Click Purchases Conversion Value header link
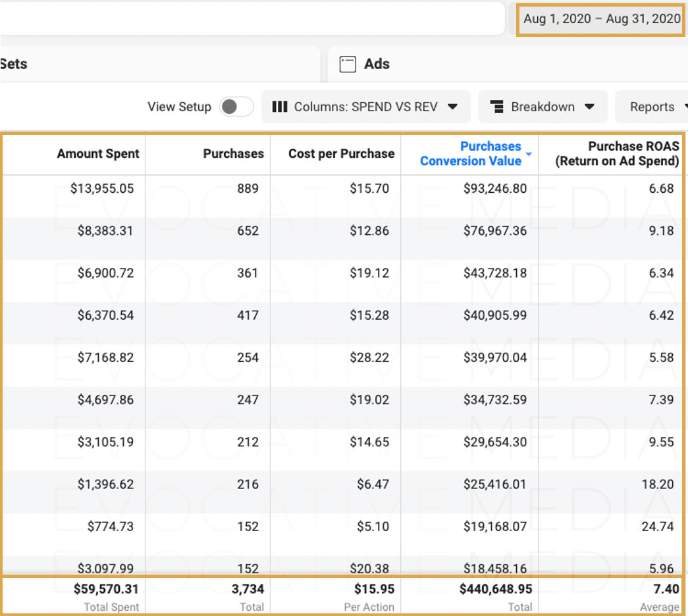 (471, 153)
